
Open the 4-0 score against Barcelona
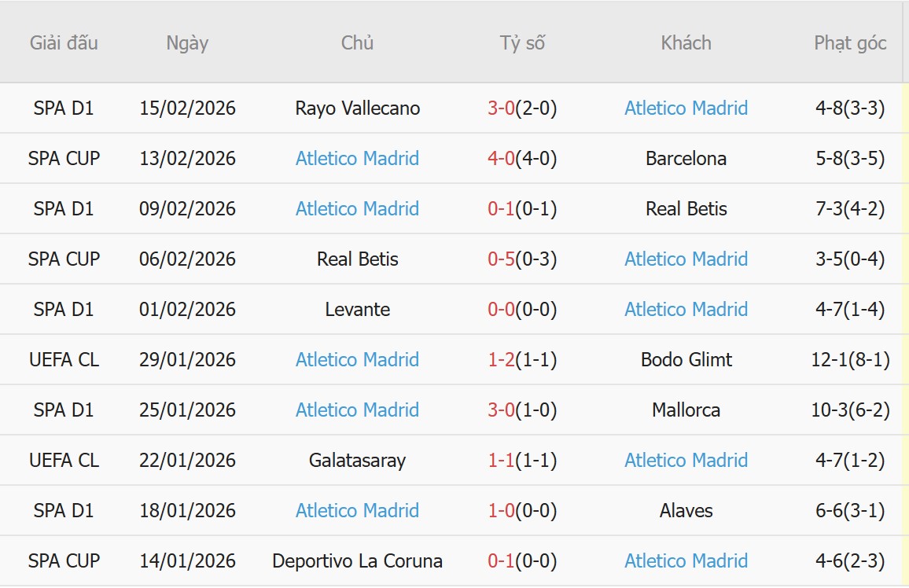tap(501, 159)
